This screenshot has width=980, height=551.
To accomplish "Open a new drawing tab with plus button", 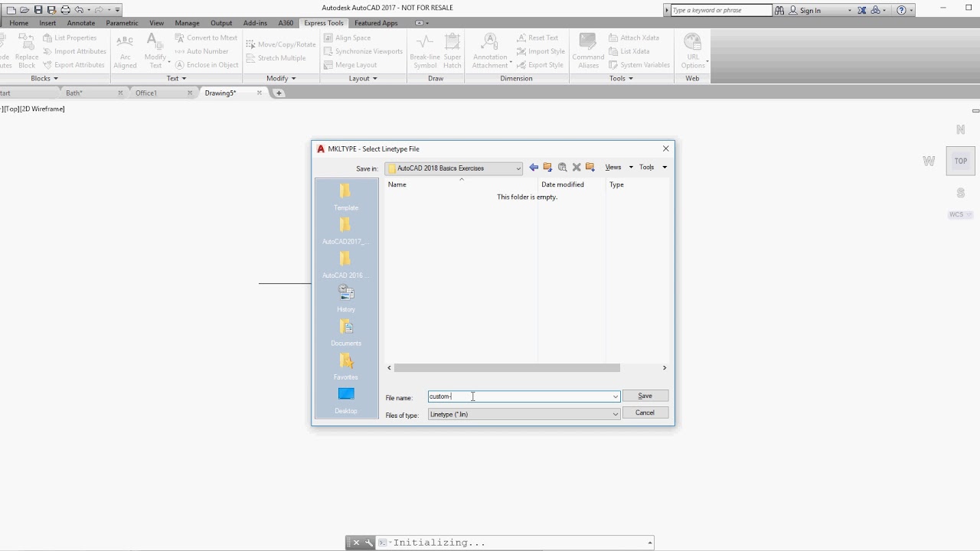I will click(279, 93).
